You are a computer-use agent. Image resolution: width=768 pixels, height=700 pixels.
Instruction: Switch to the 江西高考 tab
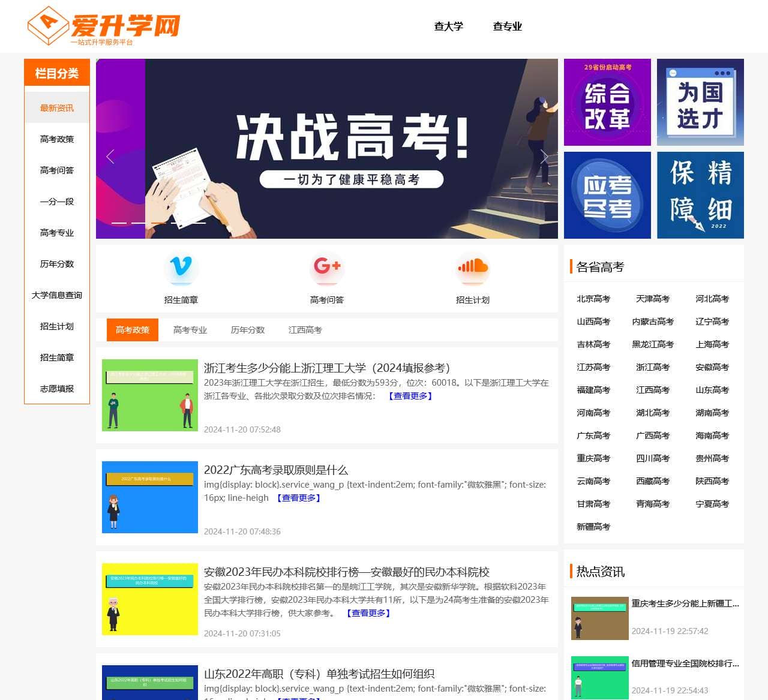point(305,330)
